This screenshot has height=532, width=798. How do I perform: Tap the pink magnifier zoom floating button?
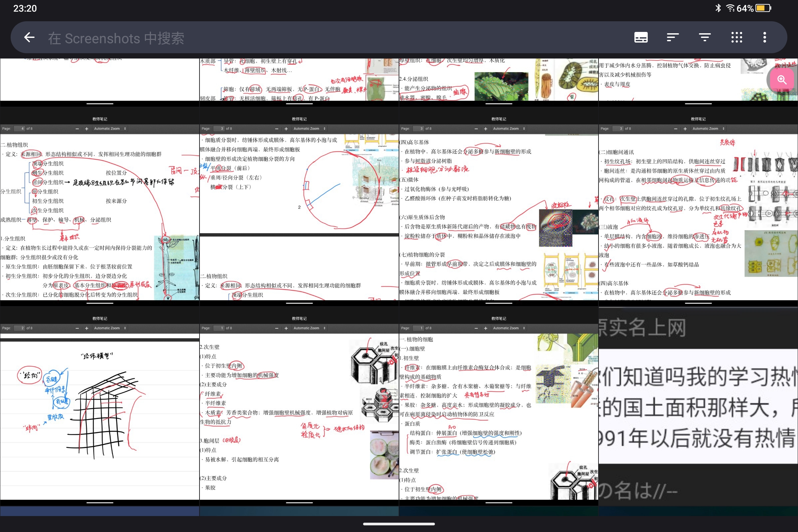(782, 80)
